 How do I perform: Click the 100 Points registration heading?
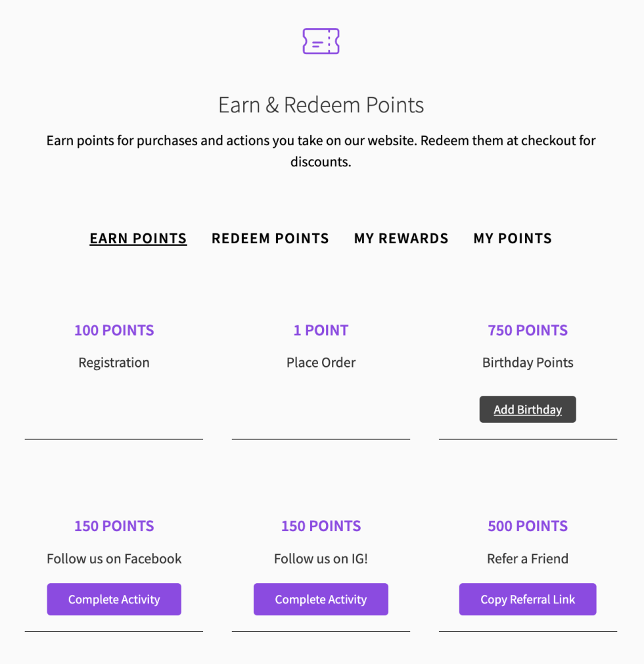coord(114,330)
